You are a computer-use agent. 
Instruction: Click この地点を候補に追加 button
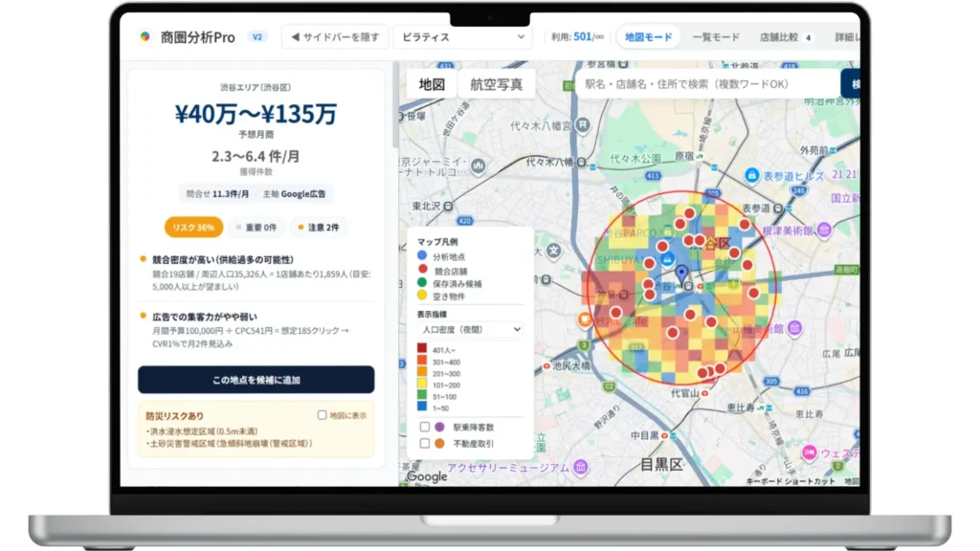tap(256, 379)
